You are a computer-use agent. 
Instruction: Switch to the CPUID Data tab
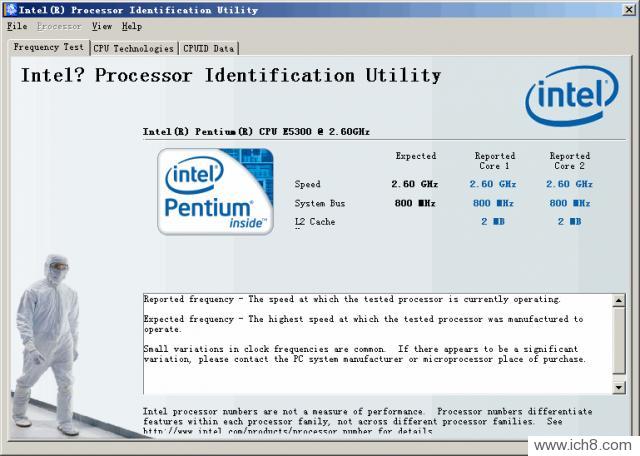(209, 49)
